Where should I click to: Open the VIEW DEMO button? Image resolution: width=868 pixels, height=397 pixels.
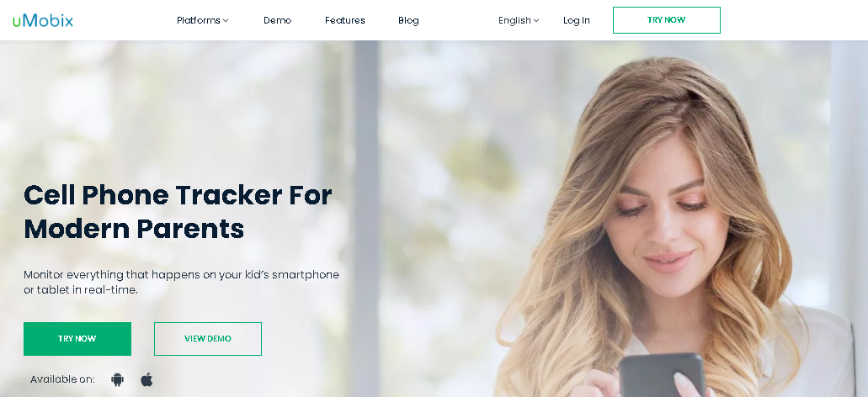pyautogui.click(x=208, y=339)
